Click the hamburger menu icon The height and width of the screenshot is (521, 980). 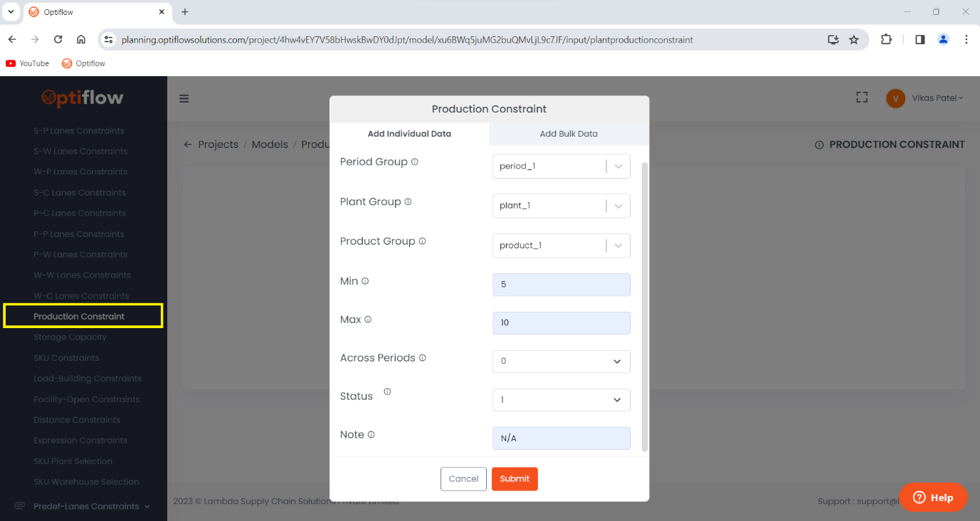coord(184,98)
